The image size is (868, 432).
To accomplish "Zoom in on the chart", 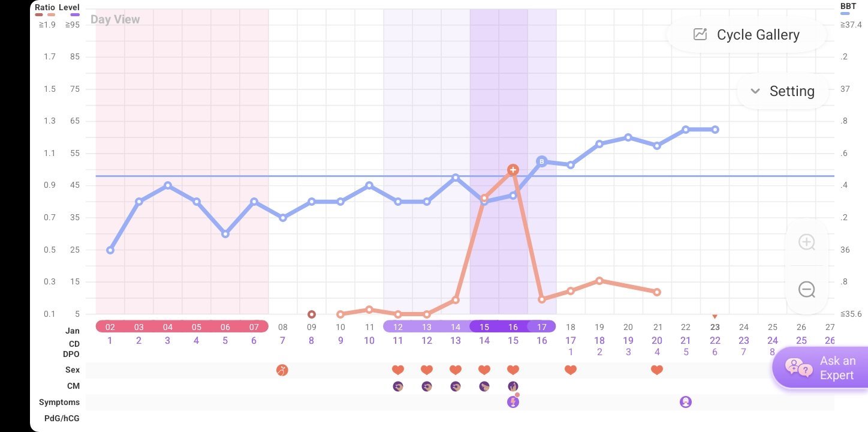I will (806, 242).
